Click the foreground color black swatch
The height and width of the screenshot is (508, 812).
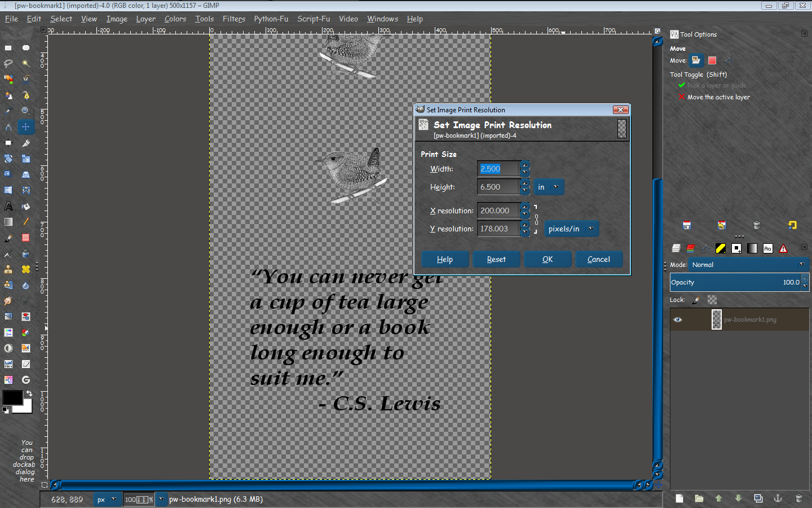pos(12,397)
